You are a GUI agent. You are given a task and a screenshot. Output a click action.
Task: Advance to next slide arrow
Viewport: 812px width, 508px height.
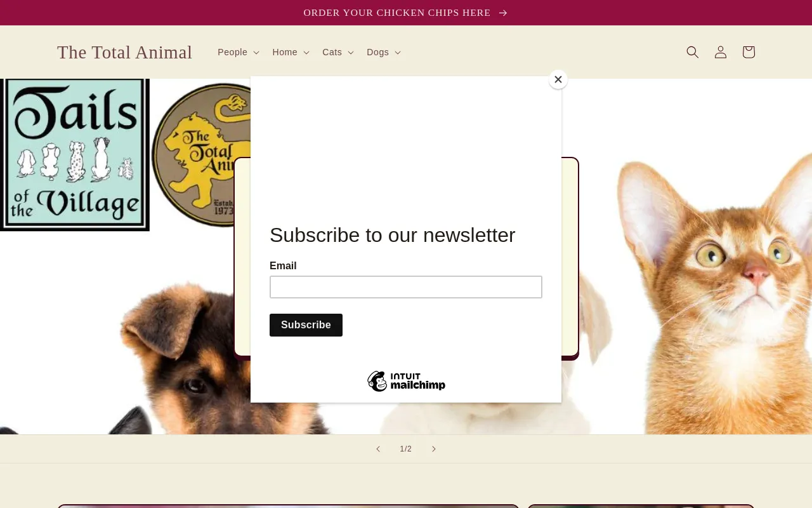tap(434, 449)
